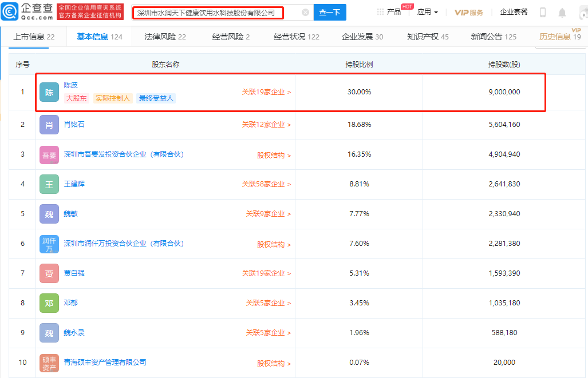Open the notification bell icon

click(x=562, y=13)
